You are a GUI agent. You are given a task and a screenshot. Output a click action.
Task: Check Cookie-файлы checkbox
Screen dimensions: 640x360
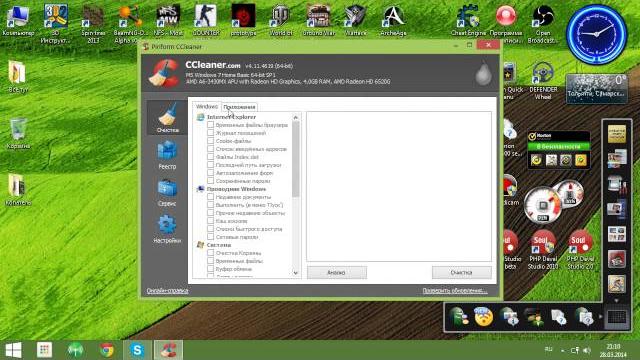(211, 140)
